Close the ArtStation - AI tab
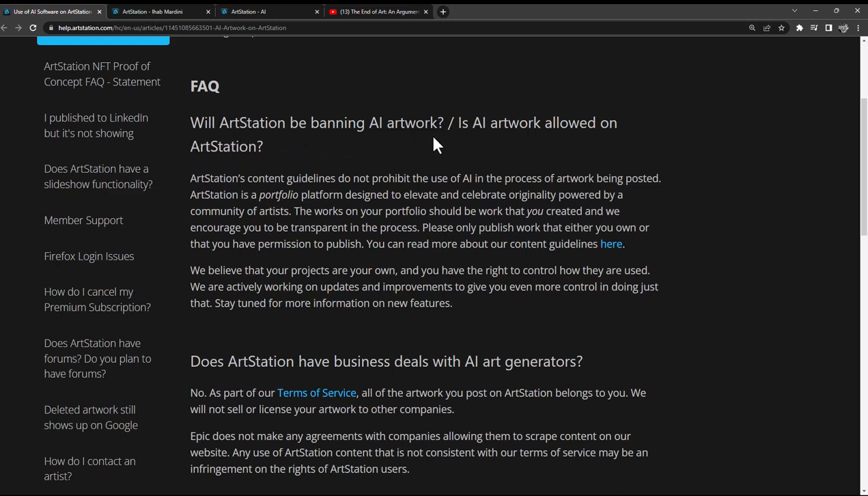868x496 pixels. 317,12
